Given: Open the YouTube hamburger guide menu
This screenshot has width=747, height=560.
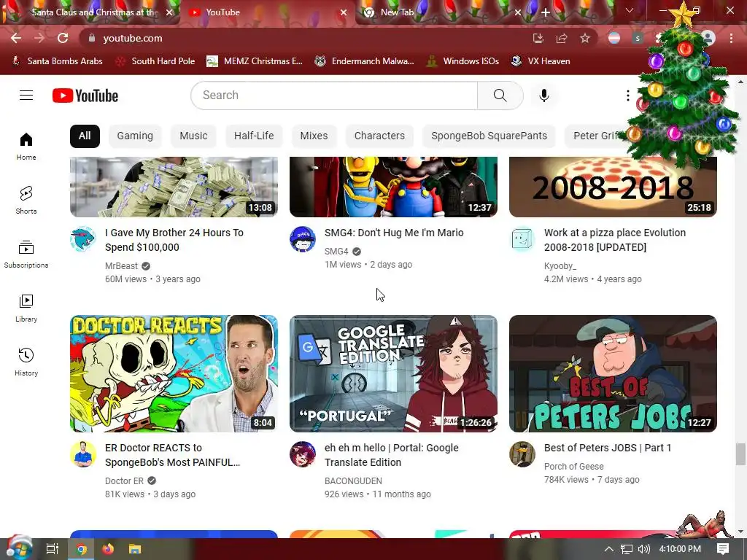Looking at the screenshot, I should coord(26,96).
